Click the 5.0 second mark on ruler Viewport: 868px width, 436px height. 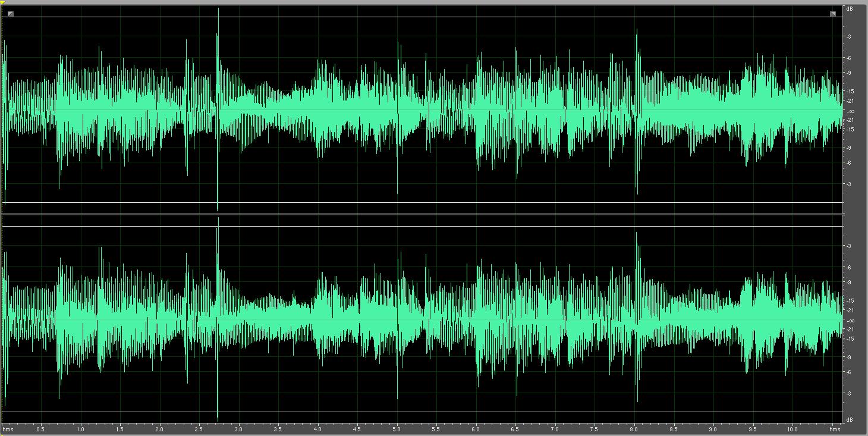point(397,428)
